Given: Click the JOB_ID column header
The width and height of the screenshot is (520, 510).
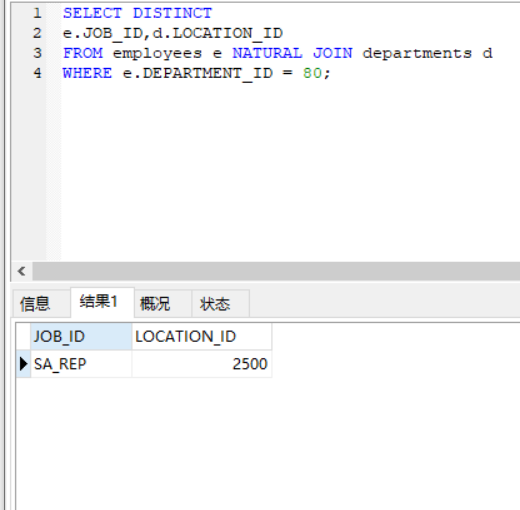Looking at the screenshot, I should coord(81,336).
